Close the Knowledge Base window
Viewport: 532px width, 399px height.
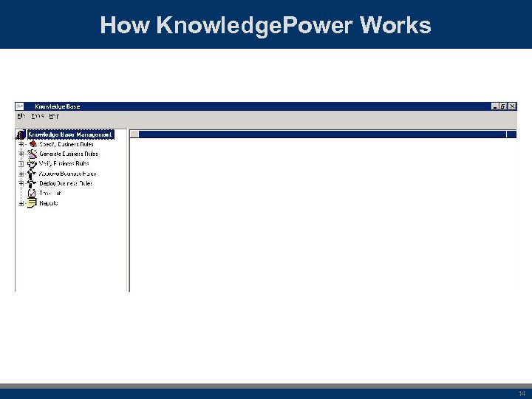512,106
